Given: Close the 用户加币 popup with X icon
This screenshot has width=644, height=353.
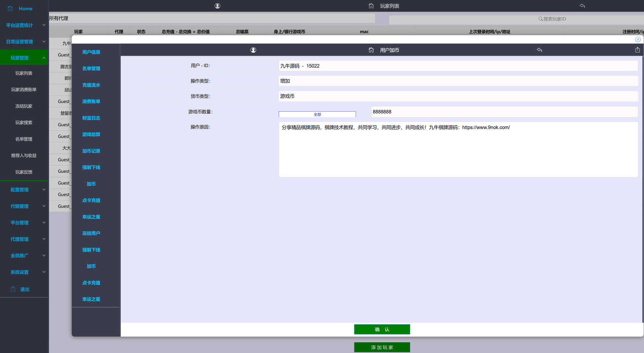Looking at the screenshot, I should [638, 40].
